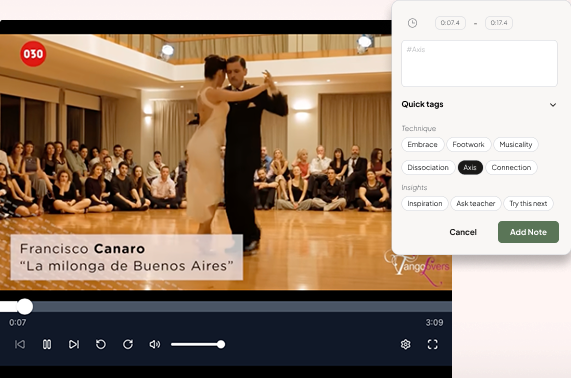Pause the video playback
571x378 pixels.
click(x=47, y=344)
